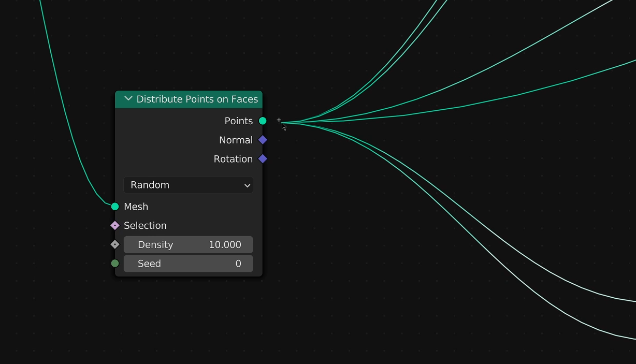This screenshot has width=636, height=364.
Task: Click the Points output label
Action: pos(239,121)
